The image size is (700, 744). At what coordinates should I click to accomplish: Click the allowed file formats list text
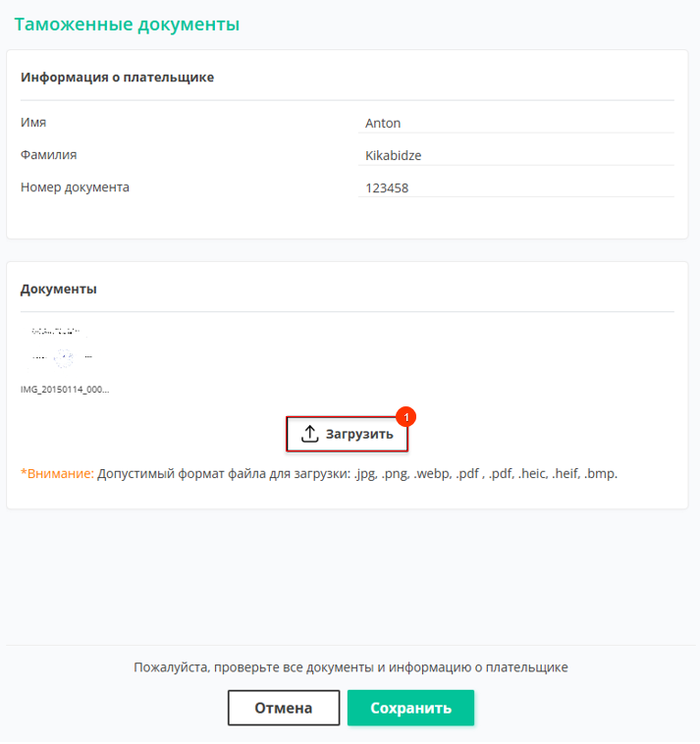coord(357,473)
